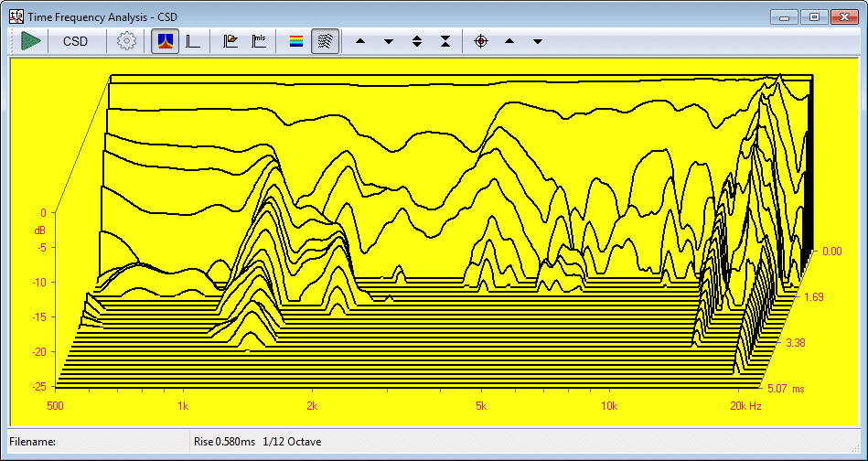Click the MLS graph icon
868x461 pixels.
tap(259, 41)
